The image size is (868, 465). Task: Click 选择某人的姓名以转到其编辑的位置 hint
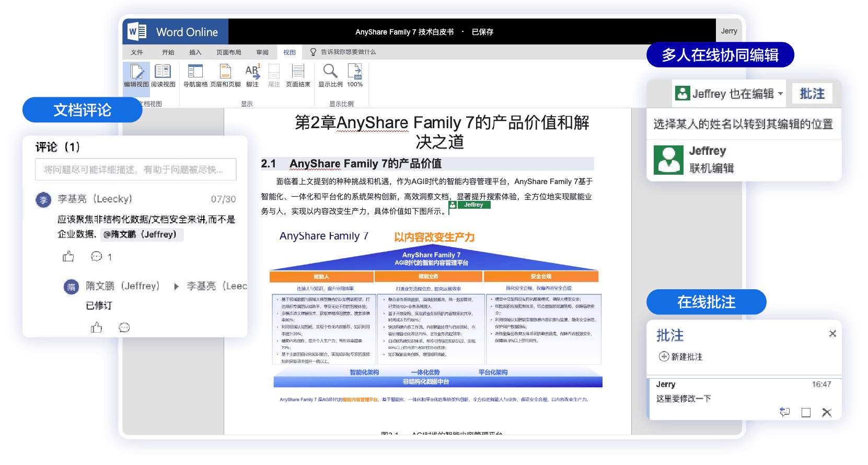743,124
